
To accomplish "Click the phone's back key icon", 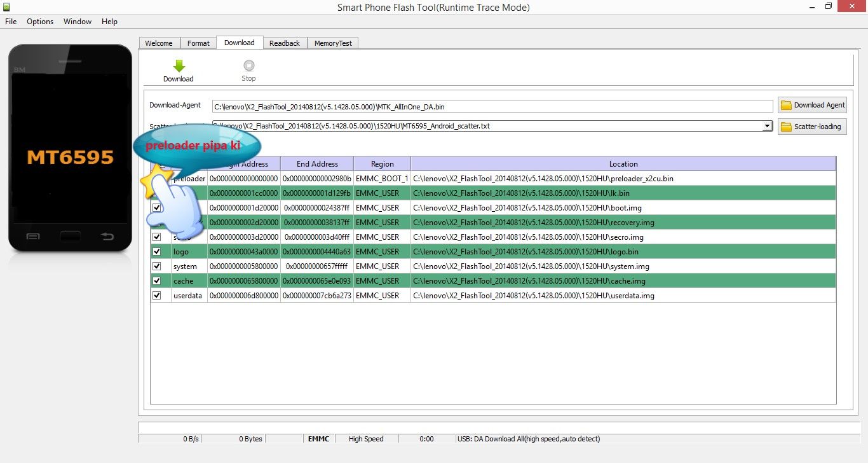I will [x=107, y=237].
